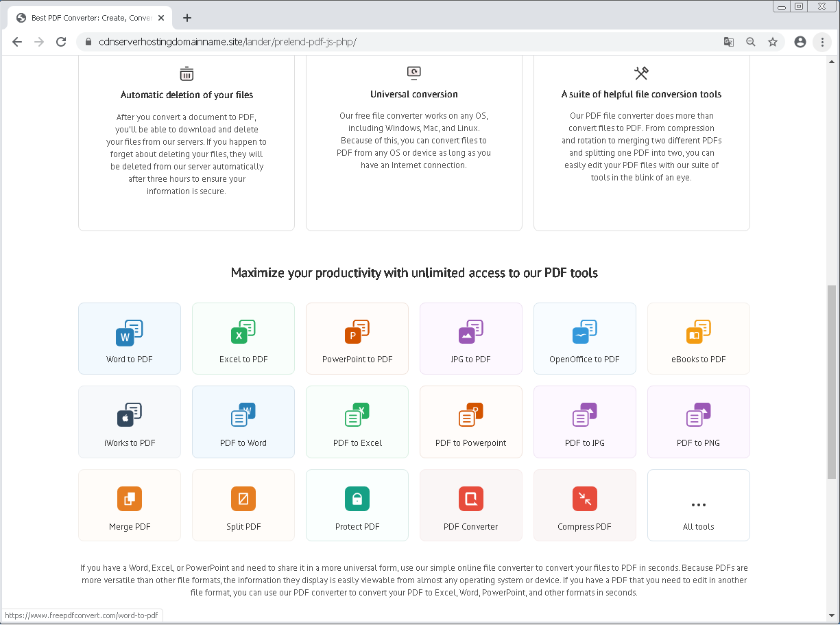Image resolution: width=840 pixels, height=625 pixels.
Task: Open the PDF to Excel tool icon
Action: point(357,415)
